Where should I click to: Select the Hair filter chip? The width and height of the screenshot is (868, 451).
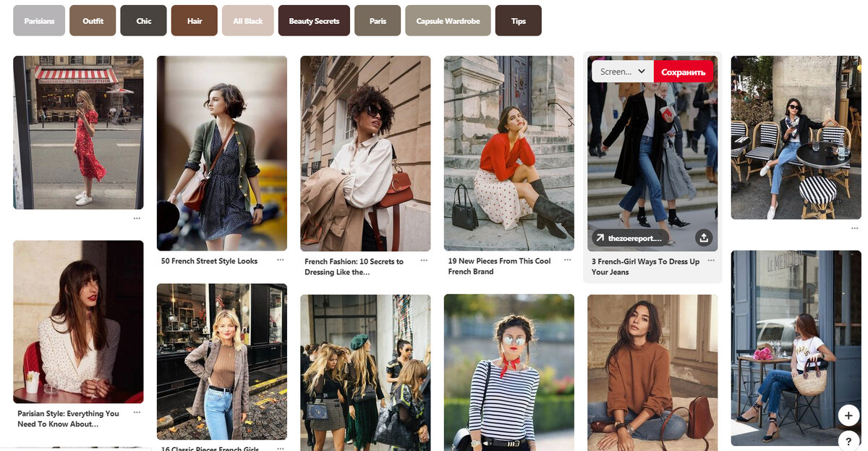click(195, 21)
